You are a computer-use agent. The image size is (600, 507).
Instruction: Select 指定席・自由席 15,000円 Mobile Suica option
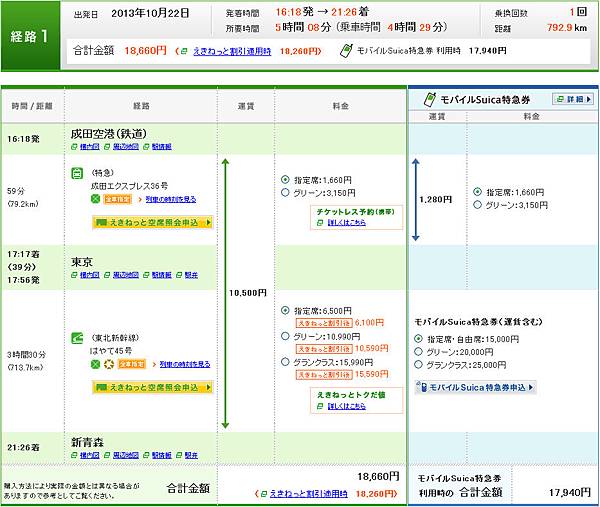(418, 339)
